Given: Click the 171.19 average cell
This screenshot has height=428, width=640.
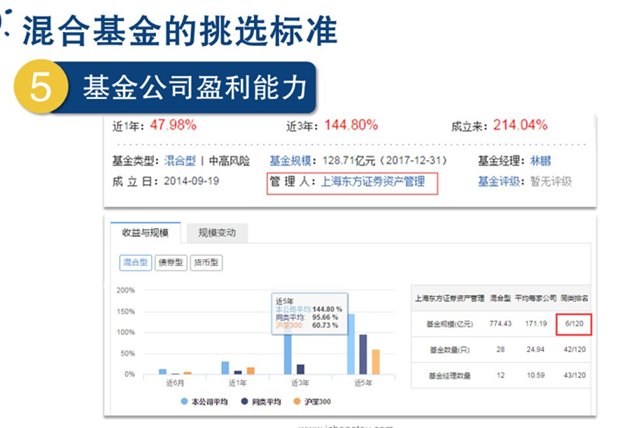Looking at the screenshot, I should coord(536,324).
